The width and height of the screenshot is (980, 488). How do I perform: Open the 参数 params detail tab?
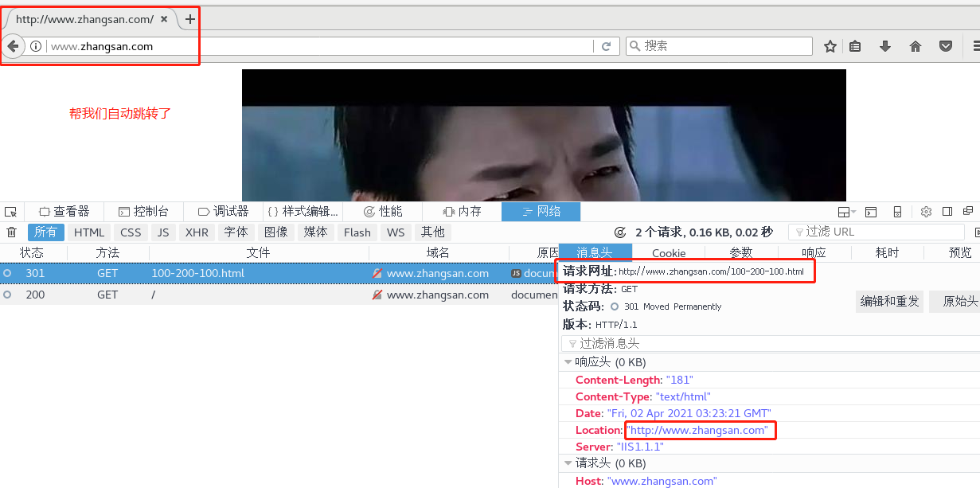point(741,252)
